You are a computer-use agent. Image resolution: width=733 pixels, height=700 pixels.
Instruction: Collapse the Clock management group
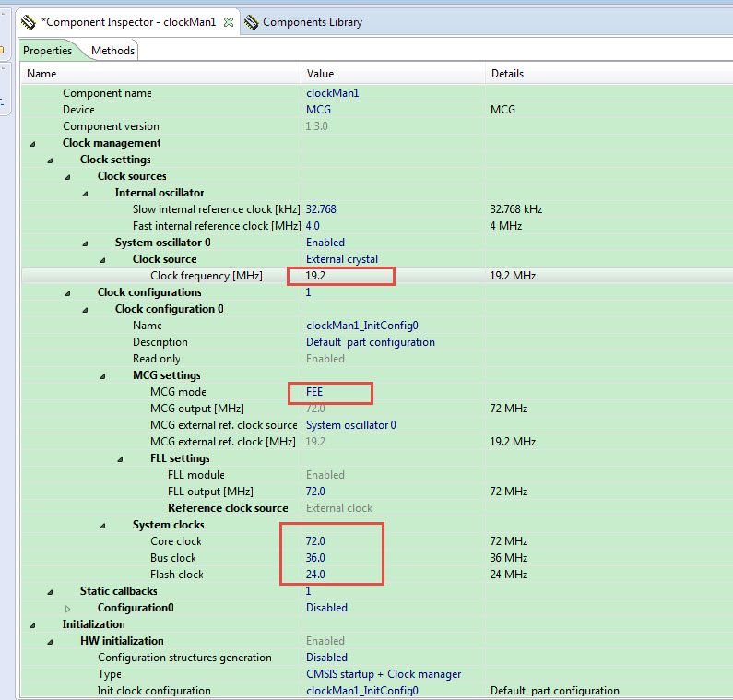coord(32,144)
